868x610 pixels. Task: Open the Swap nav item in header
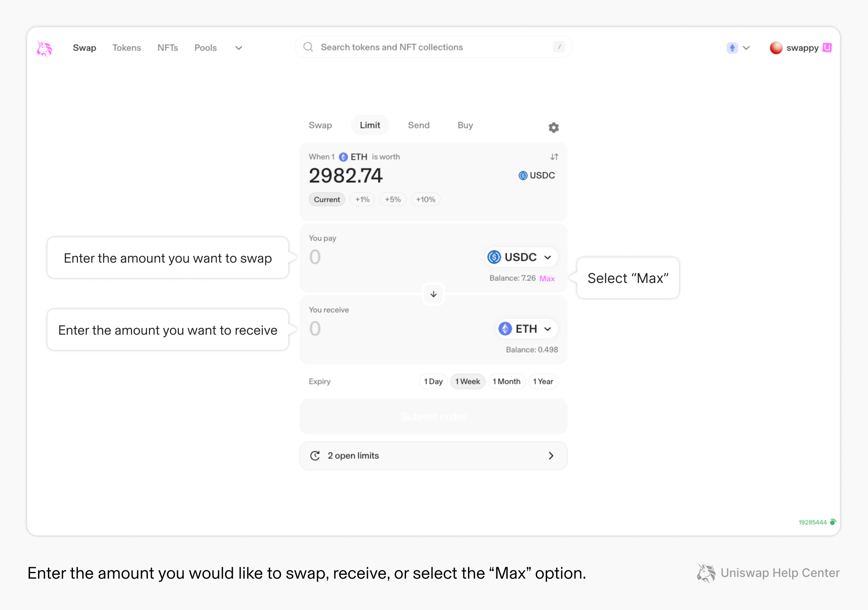click(84, 48)
